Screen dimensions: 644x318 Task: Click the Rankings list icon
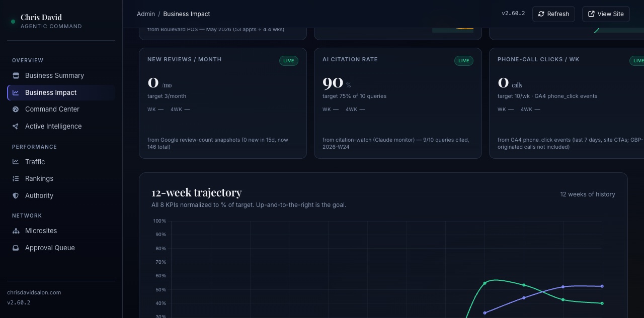(x=16, y=178)
